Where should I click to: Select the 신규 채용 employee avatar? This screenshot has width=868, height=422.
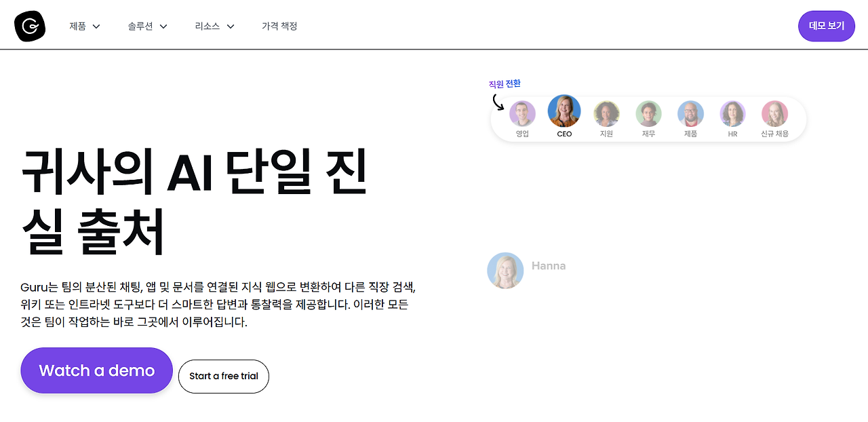774,113
